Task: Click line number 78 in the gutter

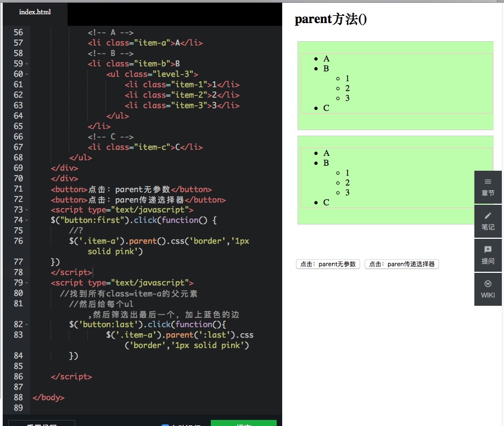Action: 18,272
